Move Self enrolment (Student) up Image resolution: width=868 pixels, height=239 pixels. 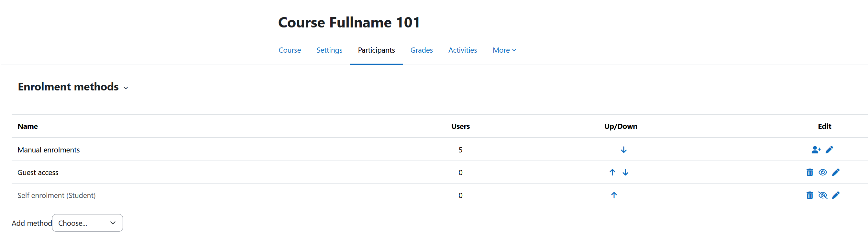(x=614, y=195)
